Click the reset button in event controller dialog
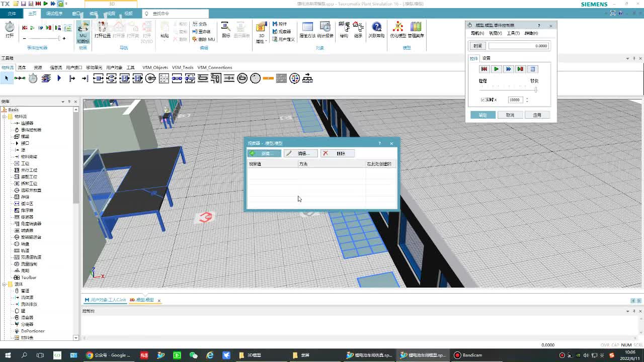The height and width of the screenshot is (362, 644). pos(484,69)
